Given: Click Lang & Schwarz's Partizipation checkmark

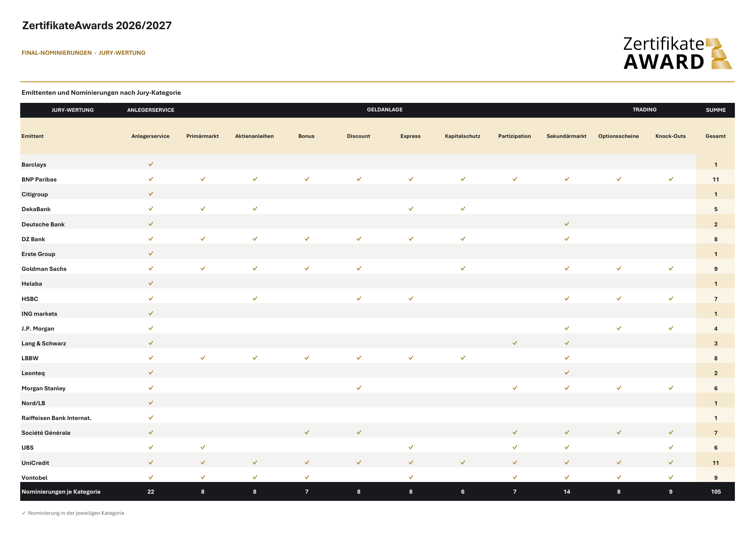Looking at the screenshot, I should [x=515, y=343].
